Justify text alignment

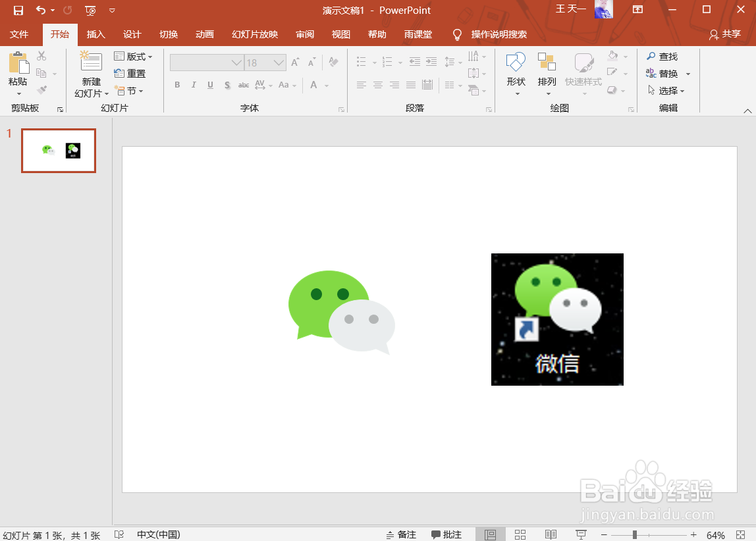pos(411,86)
